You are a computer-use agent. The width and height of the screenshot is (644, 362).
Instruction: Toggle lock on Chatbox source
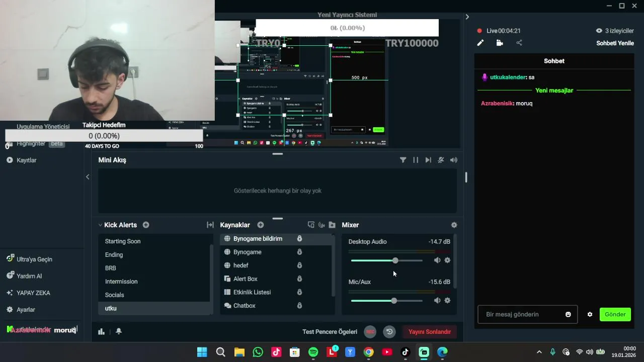coord(299,305)
